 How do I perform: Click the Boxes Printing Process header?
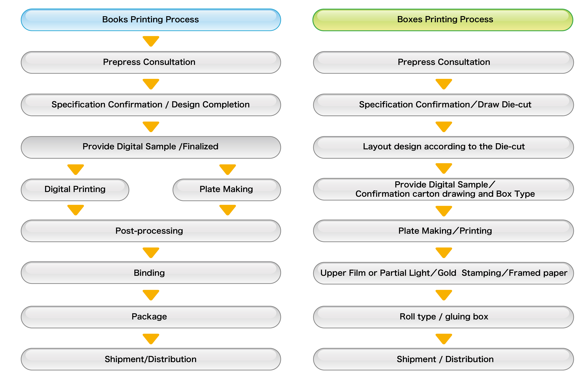[x=443, y=20]
